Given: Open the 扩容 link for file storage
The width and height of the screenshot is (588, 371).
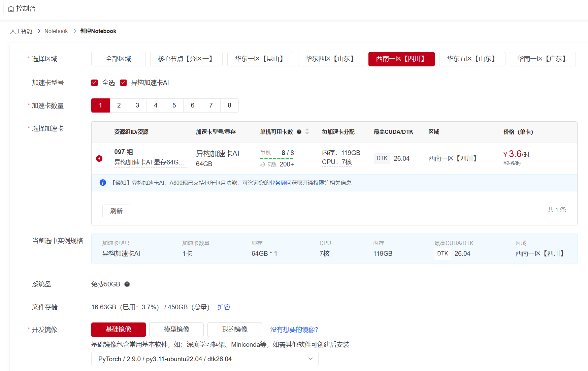Looking at the screenshot, I should 224,307.
